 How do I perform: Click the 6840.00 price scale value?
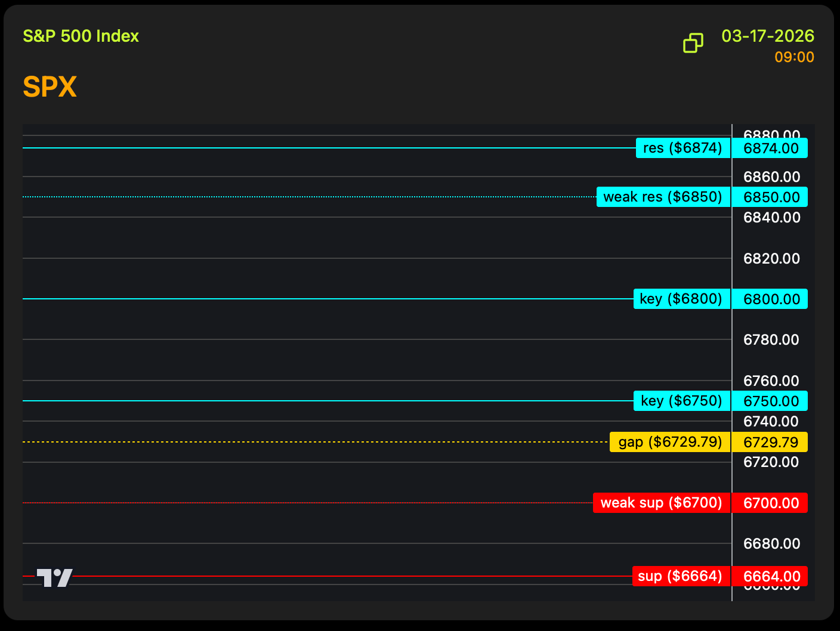click(771, 217)
